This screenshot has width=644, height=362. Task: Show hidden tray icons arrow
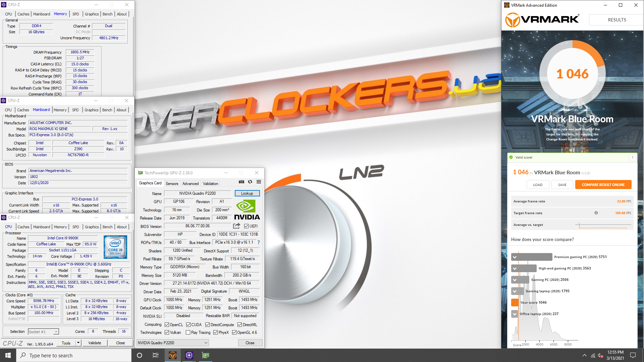[x=585, y=355]
